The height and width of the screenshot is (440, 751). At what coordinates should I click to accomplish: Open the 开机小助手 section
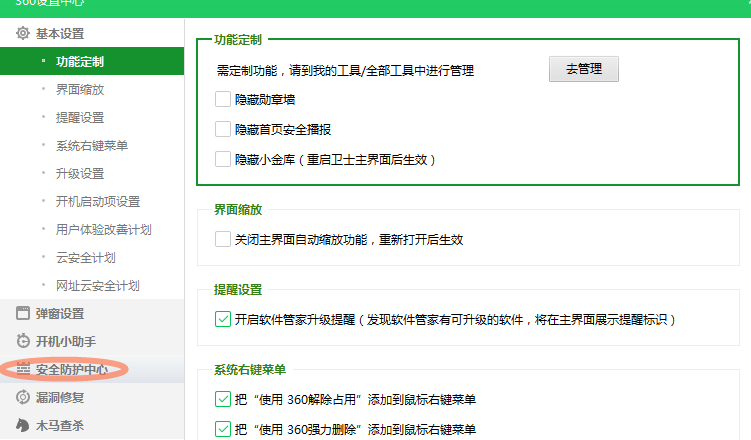[x=92, y=341]
